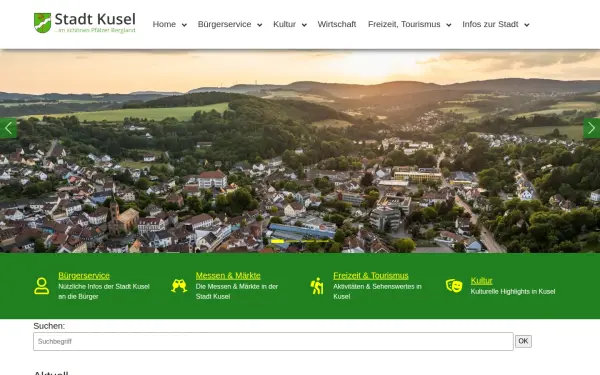The image size is (600, 375).
Task: Click the Stadt Kusel shield logo
Action: click(x=42, y=23)
